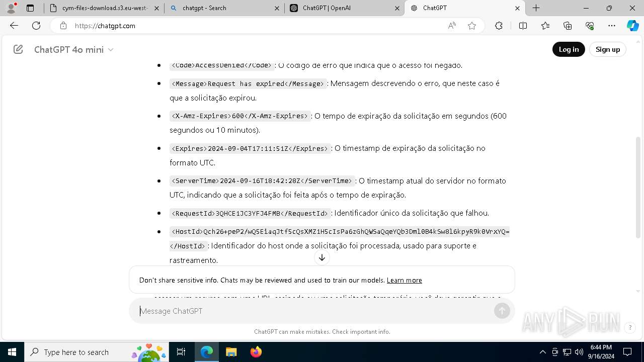Image resolution: width=644 pixels, height=362 pixels.
Task: Go back with the browser back arrow
Action: point(14,26)
